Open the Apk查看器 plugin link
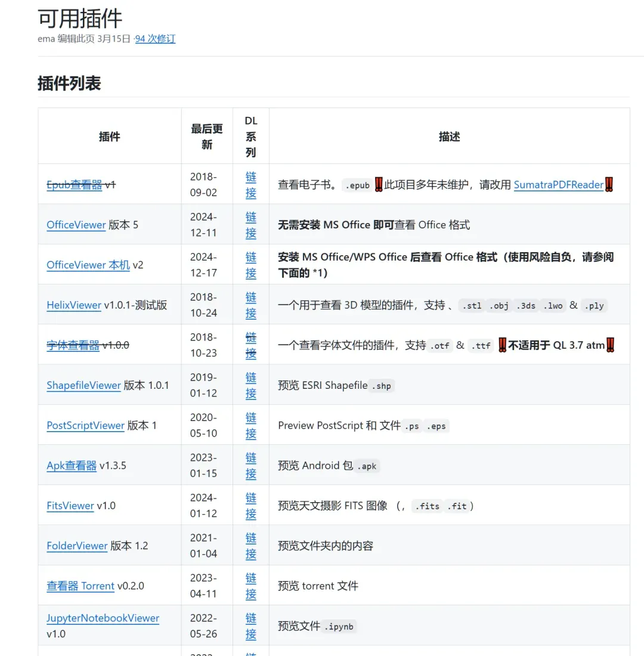The image size is (644, 656). (72, 466)
